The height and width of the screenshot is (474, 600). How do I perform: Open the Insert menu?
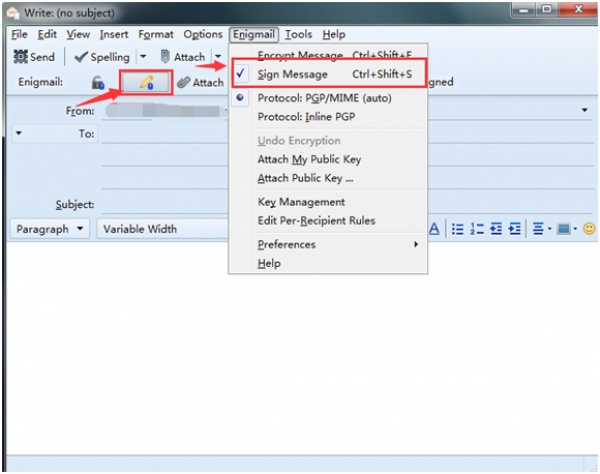pos(114,34)
